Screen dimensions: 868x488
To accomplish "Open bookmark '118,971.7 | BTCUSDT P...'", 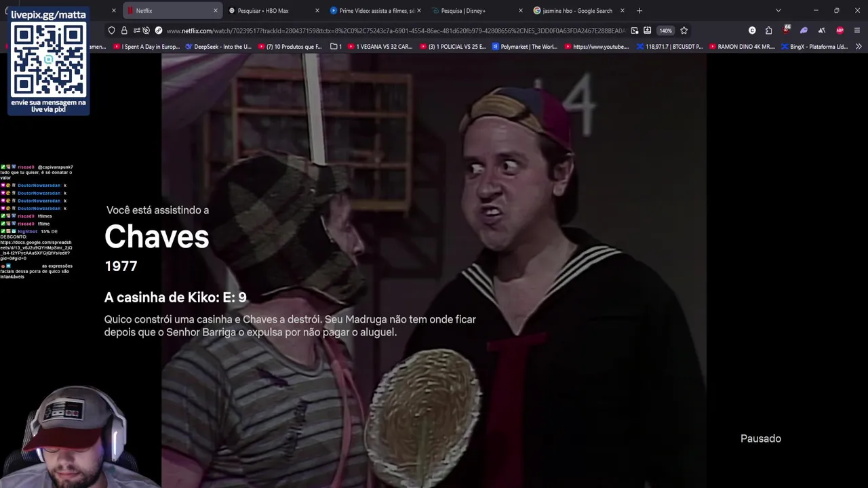I will (669, 47).
